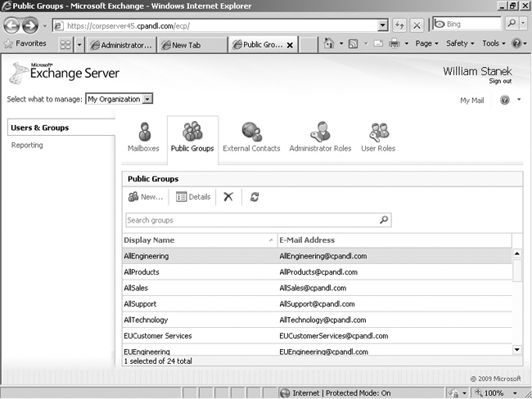
Task: Click the Stop loading X icon
Action: point(417,25)
